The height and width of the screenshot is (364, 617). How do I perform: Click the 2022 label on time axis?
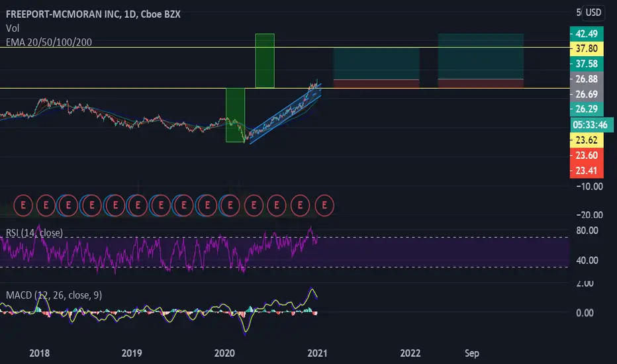(x=410, y=353)
